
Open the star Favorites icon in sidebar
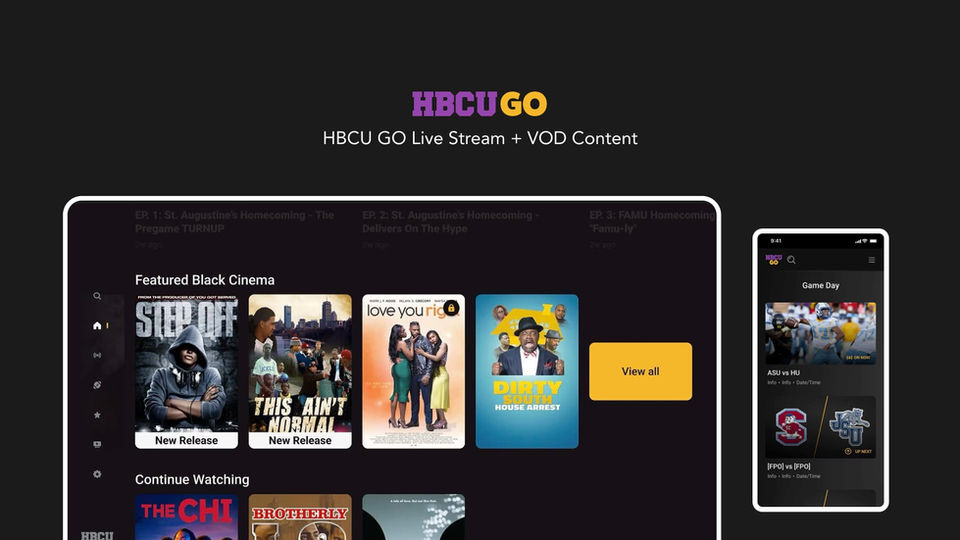click(x=97, y=414)
